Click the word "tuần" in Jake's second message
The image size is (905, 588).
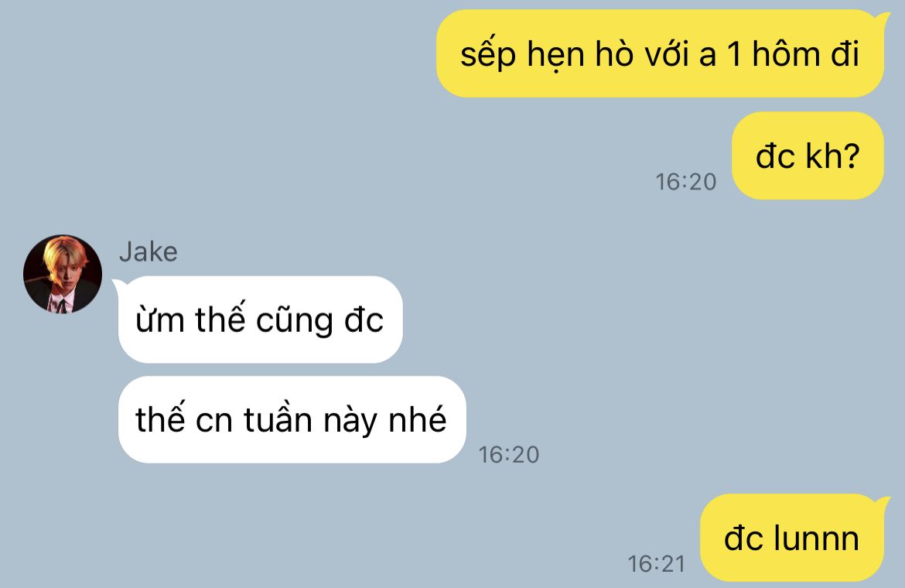point(278,419)
